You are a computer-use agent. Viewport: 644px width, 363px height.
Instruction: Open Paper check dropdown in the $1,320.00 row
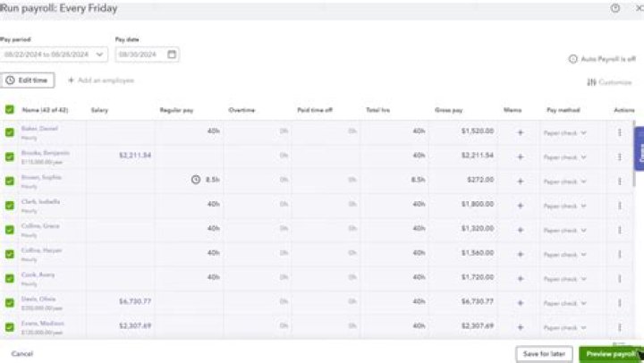(564, 231)
